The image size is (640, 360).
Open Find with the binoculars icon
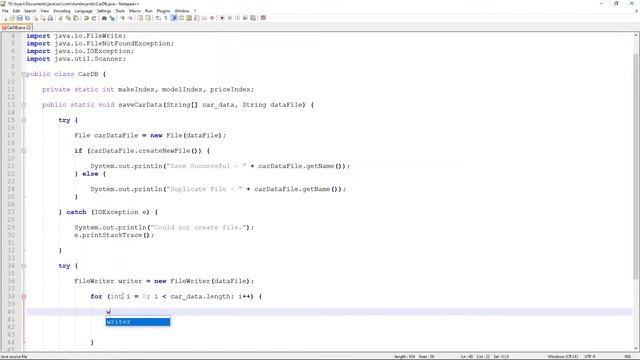click(x=104, y=18)
